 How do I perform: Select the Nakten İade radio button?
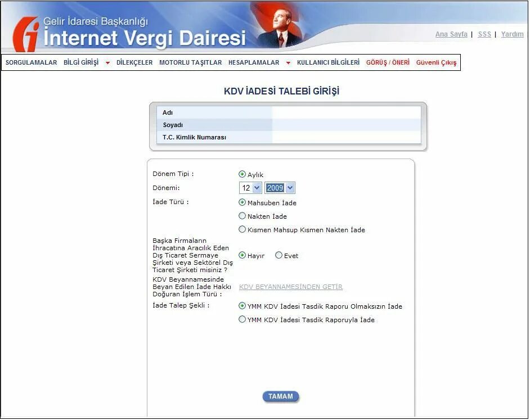[x=242, y=216]
